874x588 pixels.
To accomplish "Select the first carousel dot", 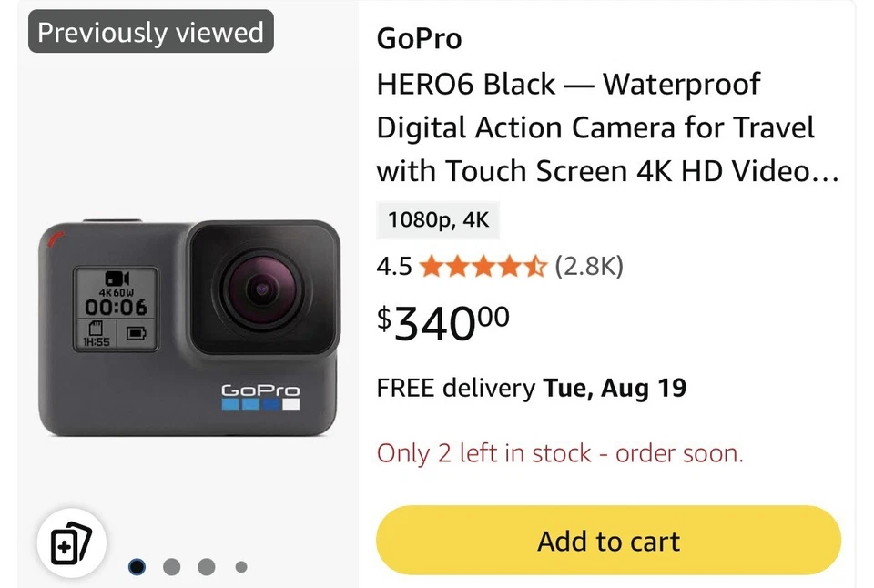I will [137, 566].
